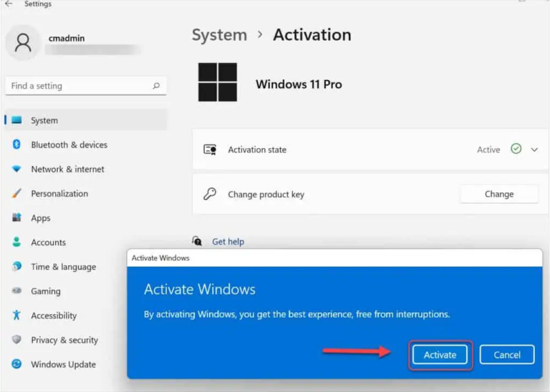The height and width of the screenshot is (392, 550).
Task: Click the Personalization paintbrush icon
Action: click(16, 193)
